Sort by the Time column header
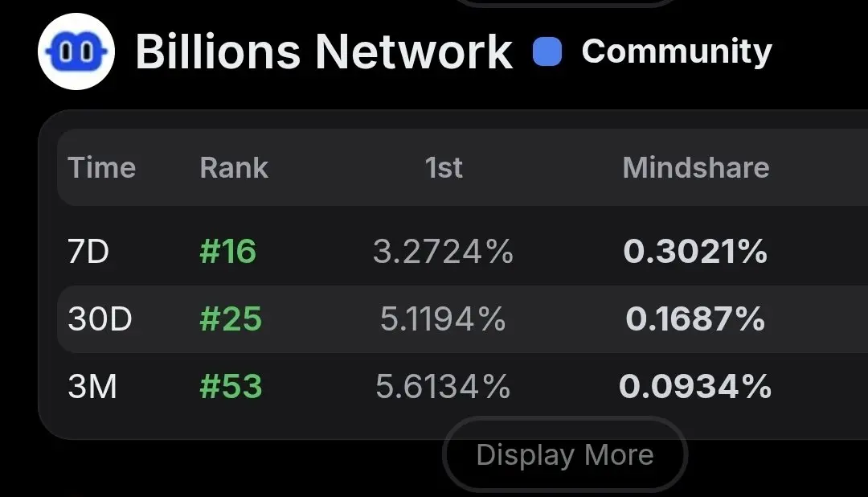 click(101, 167)
